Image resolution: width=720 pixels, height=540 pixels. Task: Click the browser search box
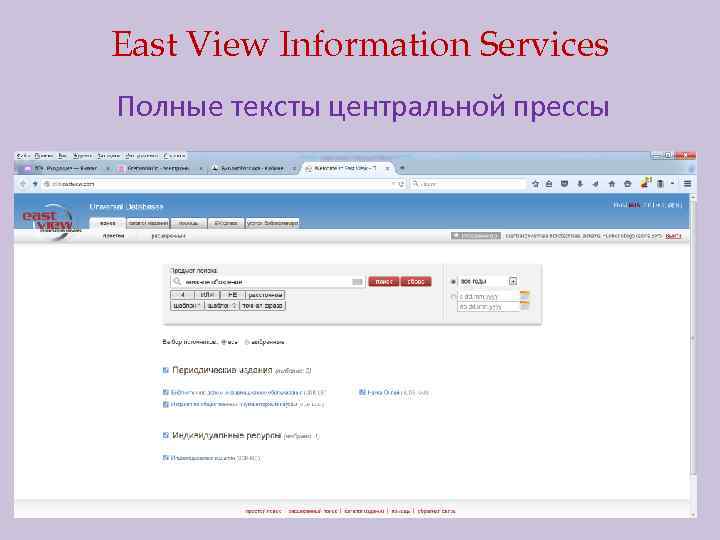click(467, 184)
